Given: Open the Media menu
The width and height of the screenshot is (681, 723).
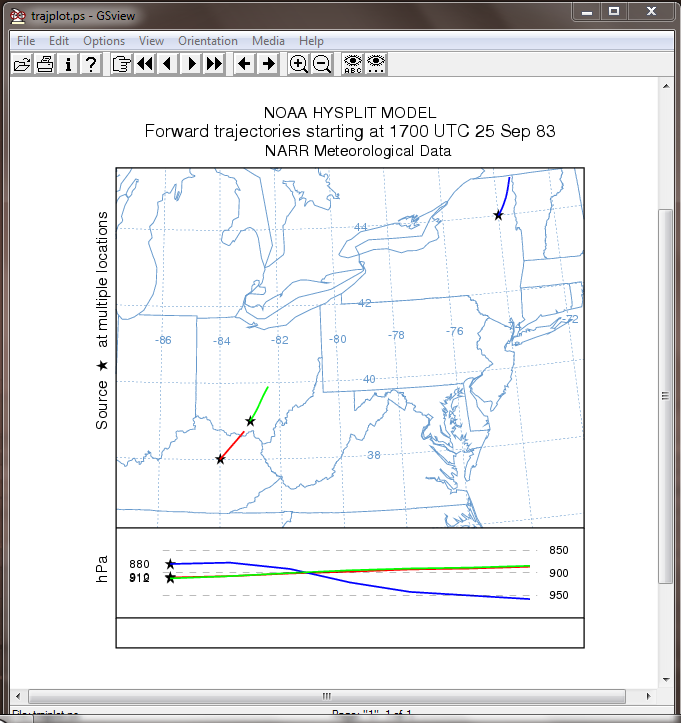Looking at the screenshot, I should point(268,41).
